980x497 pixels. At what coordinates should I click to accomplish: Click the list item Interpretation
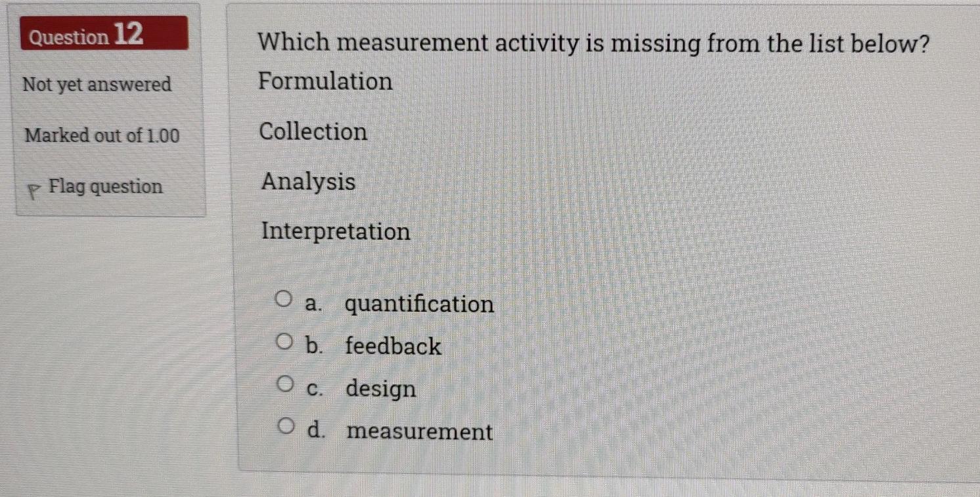(x=335, y=231)
